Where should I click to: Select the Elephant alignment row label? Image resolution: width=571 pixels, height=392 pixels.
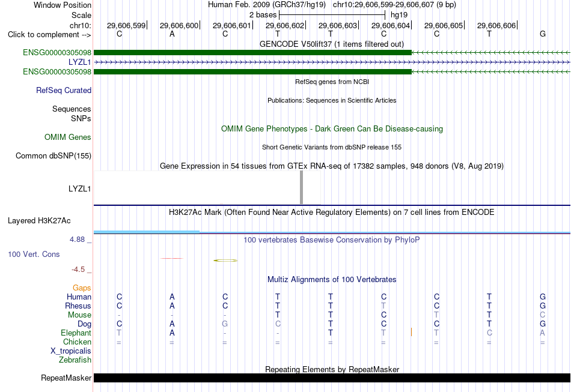76,333
